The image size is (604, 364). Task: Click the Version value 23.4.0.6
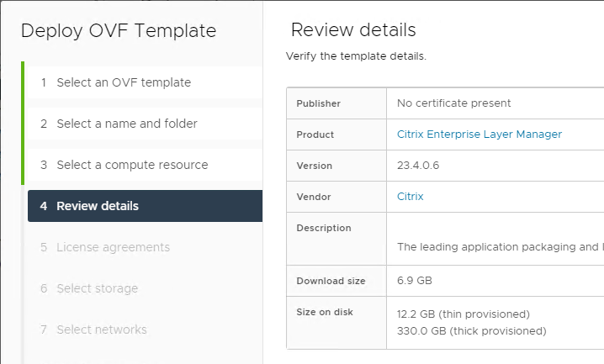click(418, 166)
